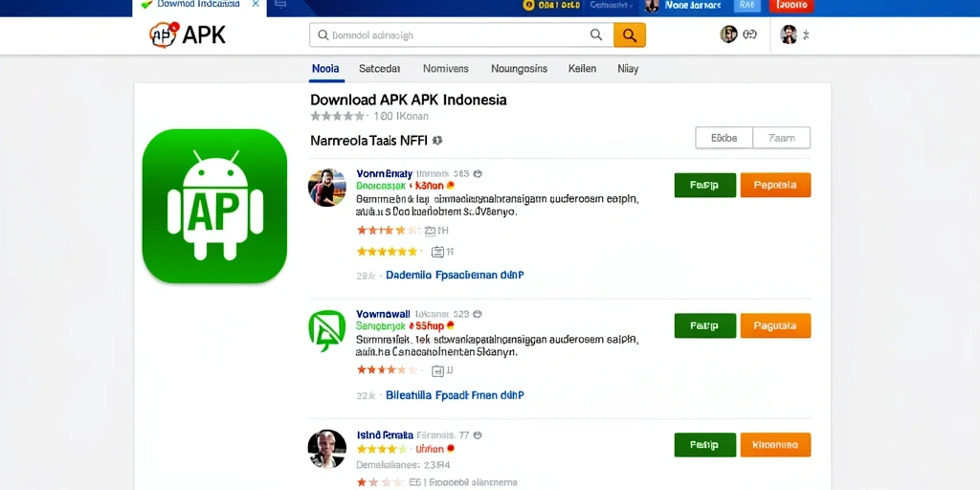Click the APK site logo
980x490 pixels.
click(x=187, y=35)
